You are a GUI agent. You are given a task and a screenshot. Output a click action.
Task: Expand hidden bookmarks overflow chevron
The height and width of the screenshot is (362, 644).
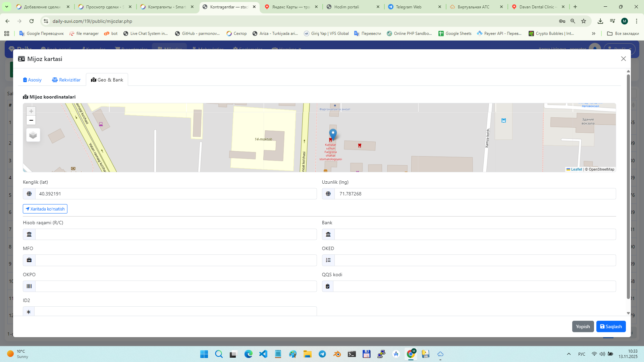[x=593, y=34]
